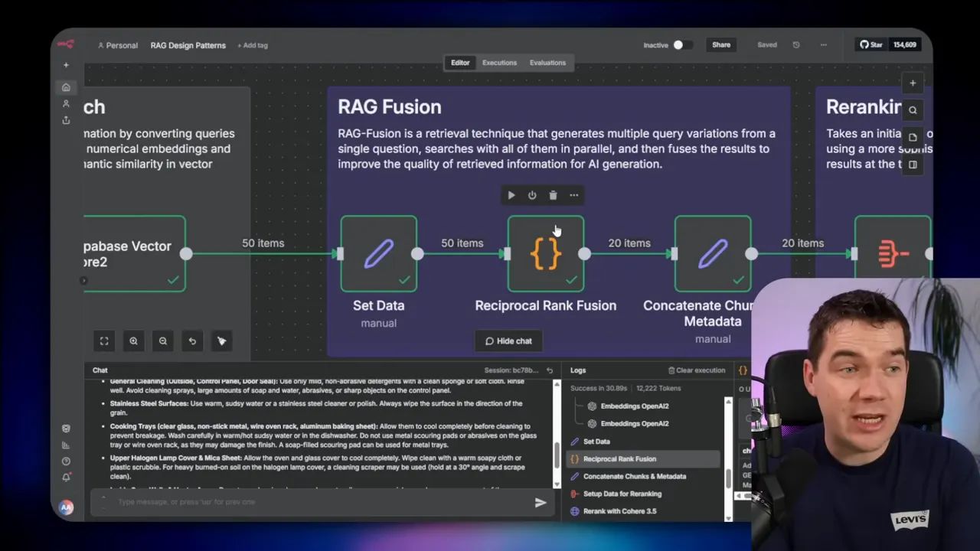Open the Evaluations tab

click(x=547, y=62)
